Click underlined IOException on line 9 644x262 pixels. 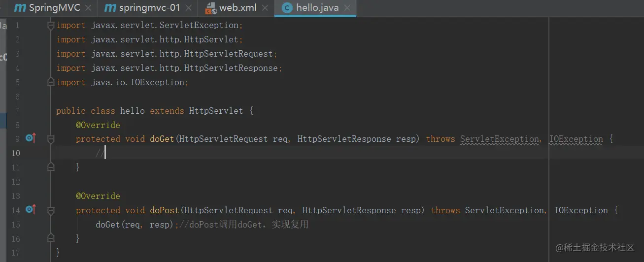click(x=576, y=139)
